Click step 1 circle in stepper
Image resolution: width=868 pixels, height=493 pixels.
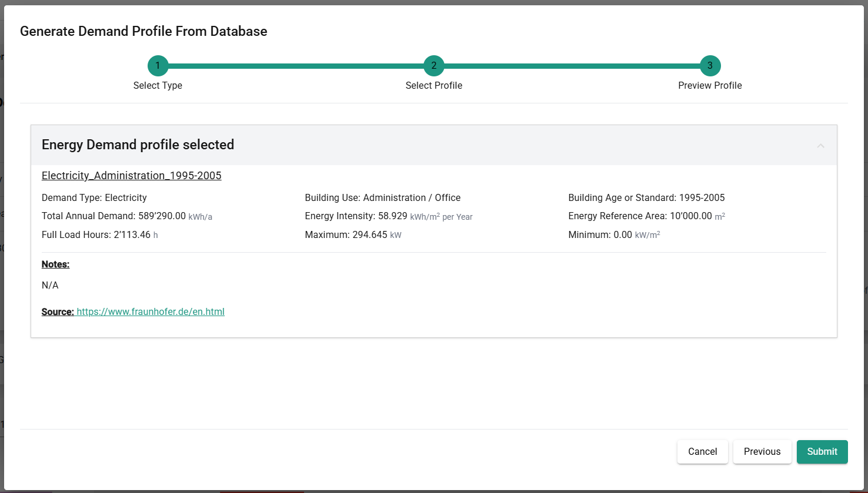[158, 66]
